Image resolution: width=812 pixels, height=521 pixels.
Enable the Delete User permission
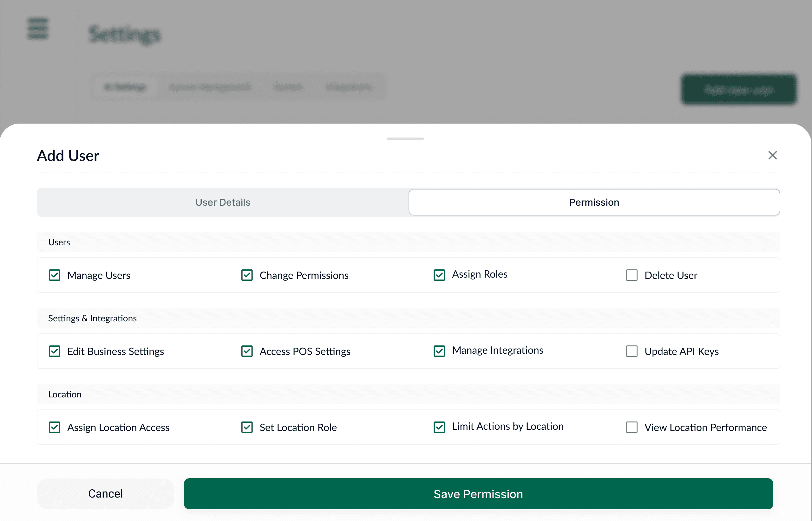pos(632,275)
